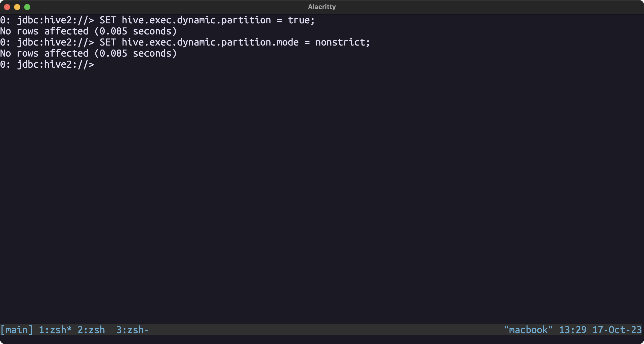
Task: Switch to tmux window 1:zsh
Action: click(55, 330)
